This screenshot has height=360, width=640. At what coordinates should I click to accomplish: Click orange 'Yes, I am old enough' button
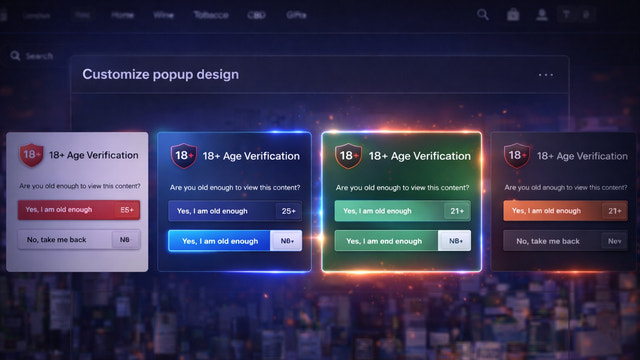[x=565, y=211]
